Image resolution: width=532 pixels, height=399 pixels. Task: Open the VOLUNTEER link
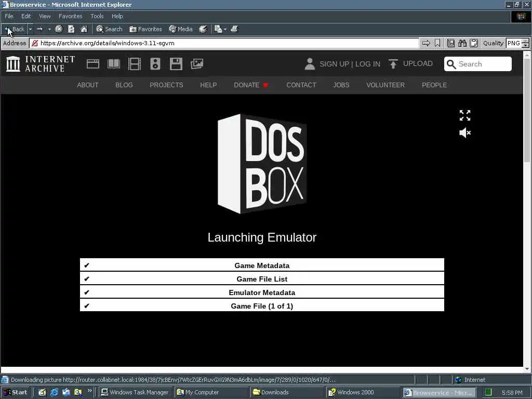pos(385,85)
